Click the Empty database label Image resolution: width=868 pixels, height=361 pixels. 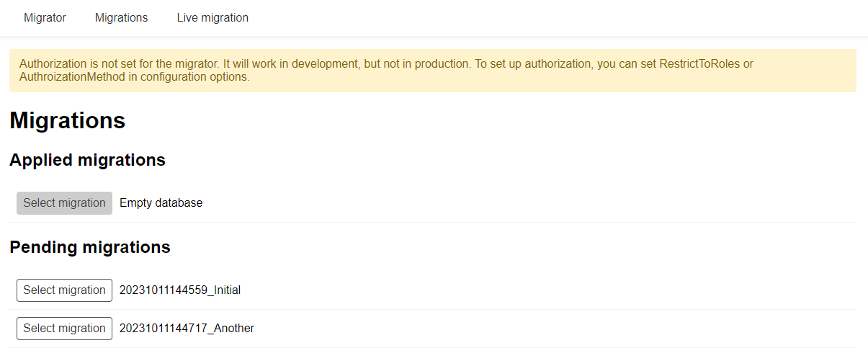161,203
